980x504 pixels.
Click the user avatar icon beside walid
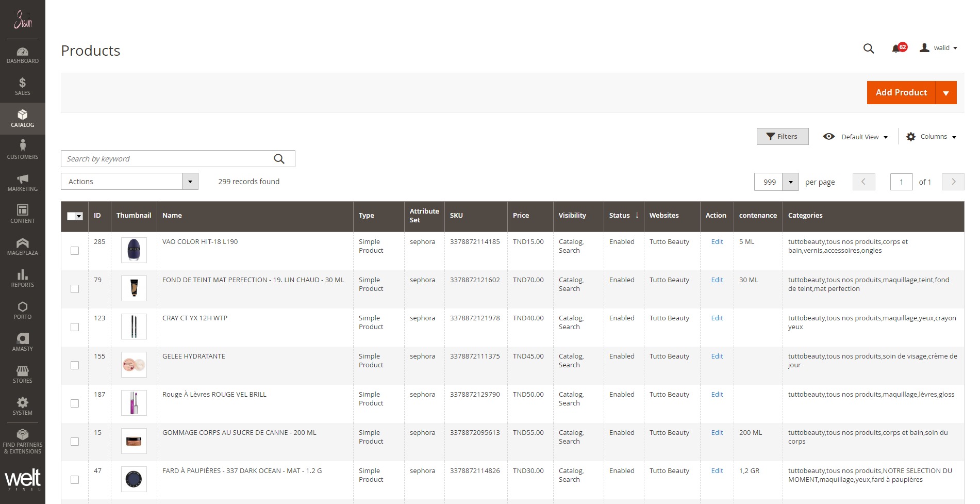925,47
